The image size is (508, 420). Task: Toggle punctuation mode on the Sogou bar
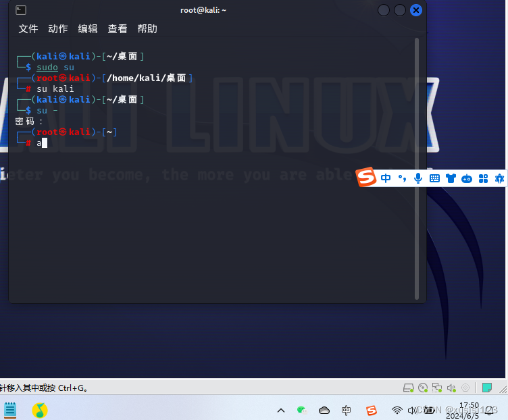[x=402, y=178]
